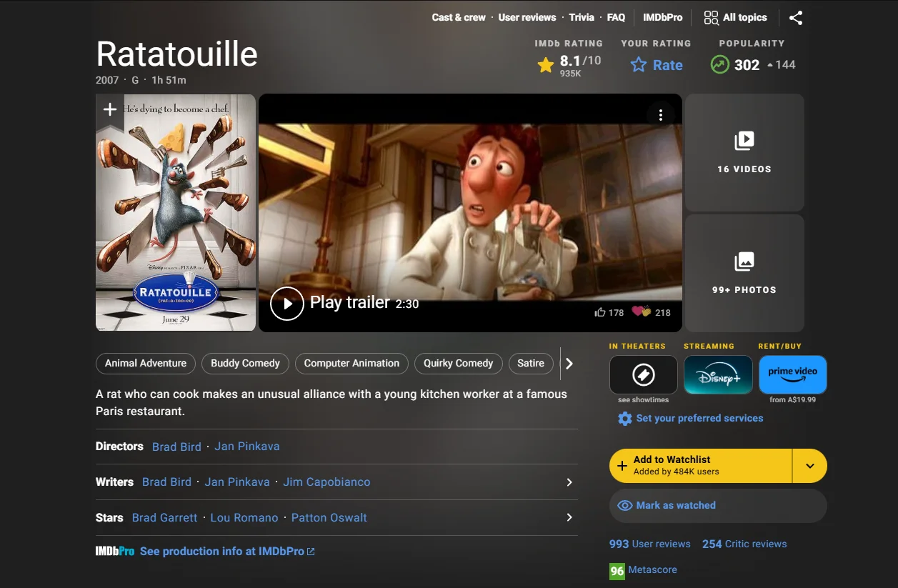This screenshot has height=588, width=898.
Task: Click the 'Rate' star button
Action: 656,64
